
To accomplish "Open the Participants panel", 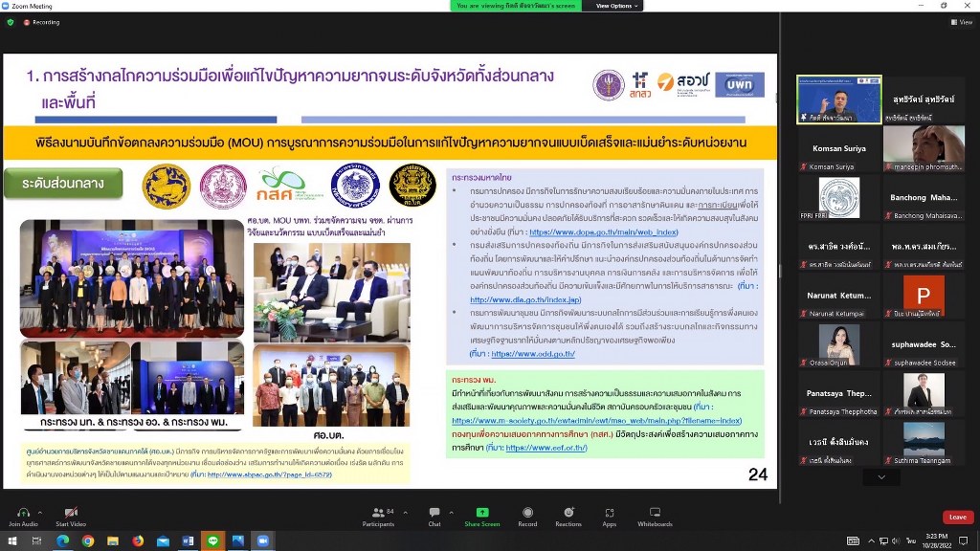I will [378, 516].
